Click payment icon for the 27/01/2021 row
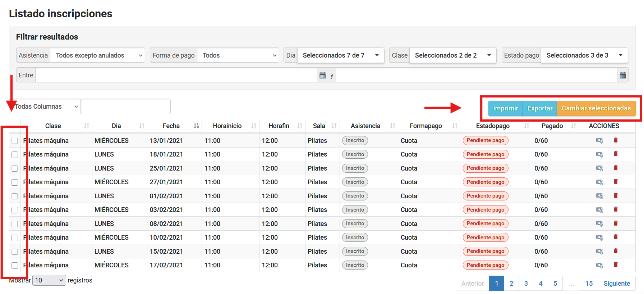The width and height of the screenshot is (644, 294). pos(599,182)
